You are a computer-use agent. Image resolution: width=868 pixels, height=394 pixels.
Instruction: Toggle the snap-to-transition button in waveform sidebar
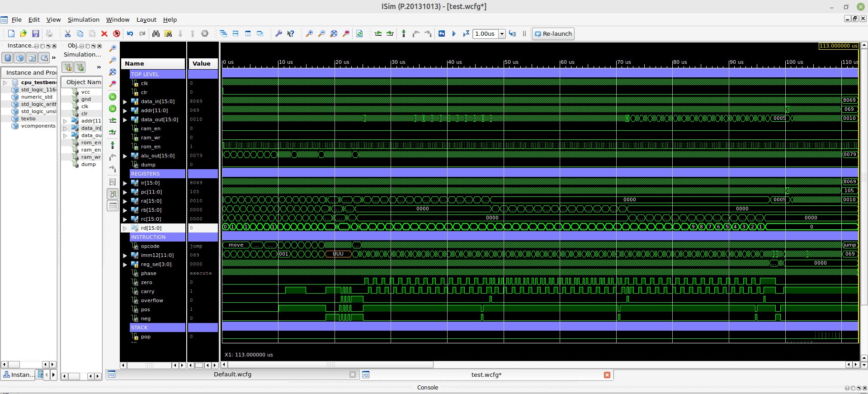click(113, 194)
